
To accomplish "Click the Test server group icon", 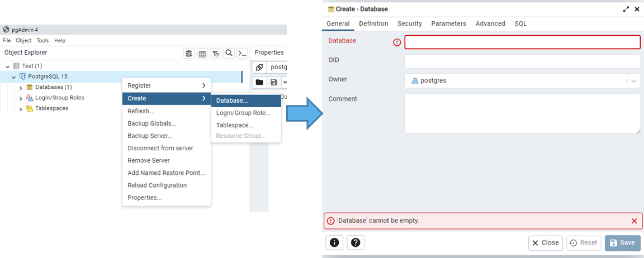I will point(16,66).
